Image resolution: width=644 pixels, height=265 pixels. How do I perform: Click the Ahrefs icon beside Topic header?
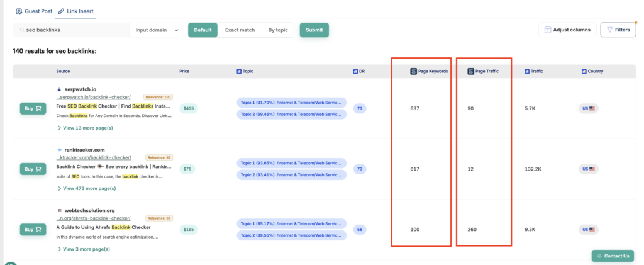pos(238,71)
